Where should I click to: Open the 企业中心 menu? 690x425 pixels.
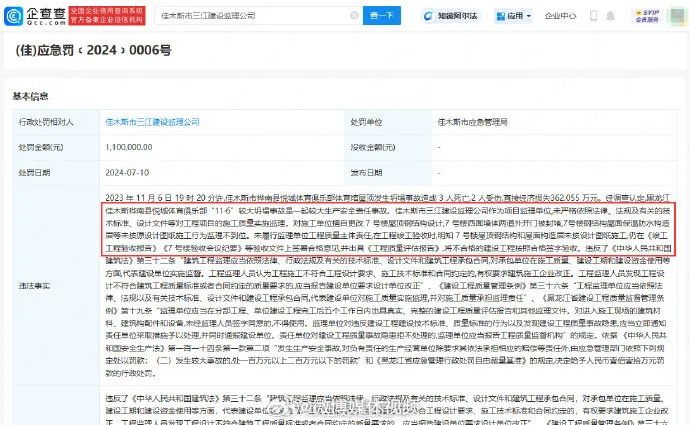click(x=558, y=16)
